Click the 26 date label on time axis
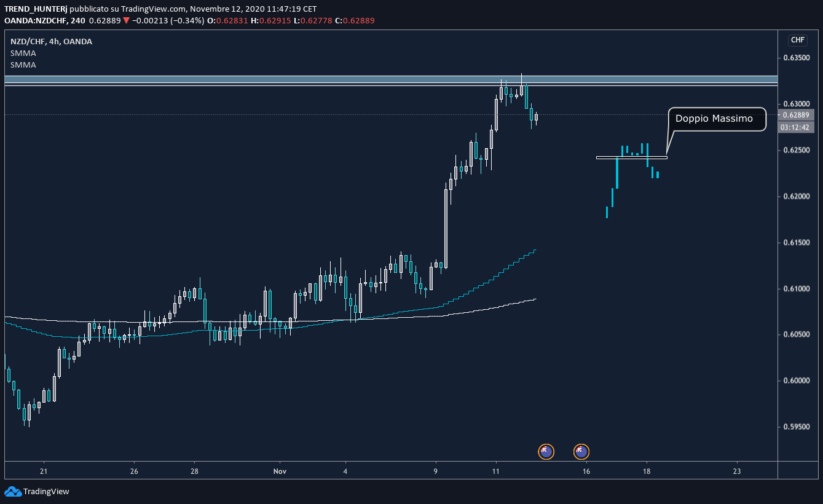Screen dimensions: 823x504 point(134,471)
